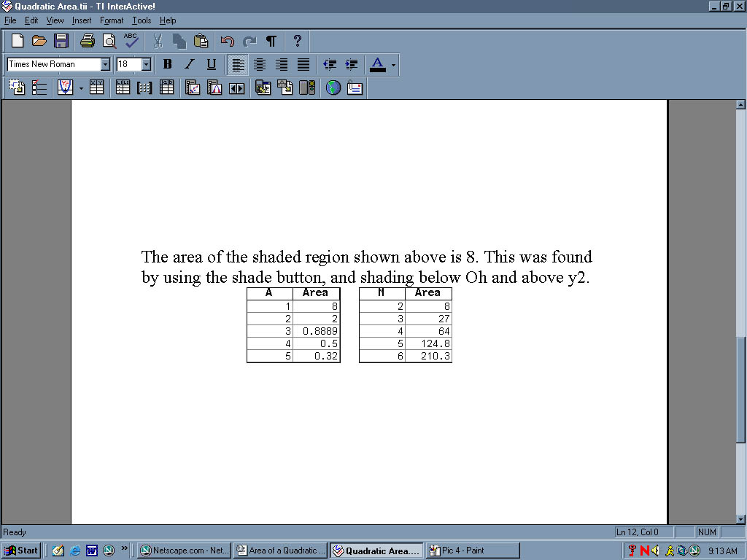Open the Format menu
This screenshot has height=560, width=747.
point(112,20)
